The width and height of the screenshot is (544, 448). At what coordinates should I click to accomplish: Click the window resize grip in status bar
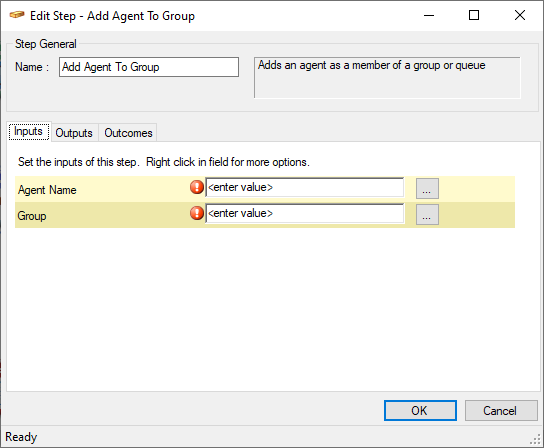pyautogui.click(x=536, y=440)
